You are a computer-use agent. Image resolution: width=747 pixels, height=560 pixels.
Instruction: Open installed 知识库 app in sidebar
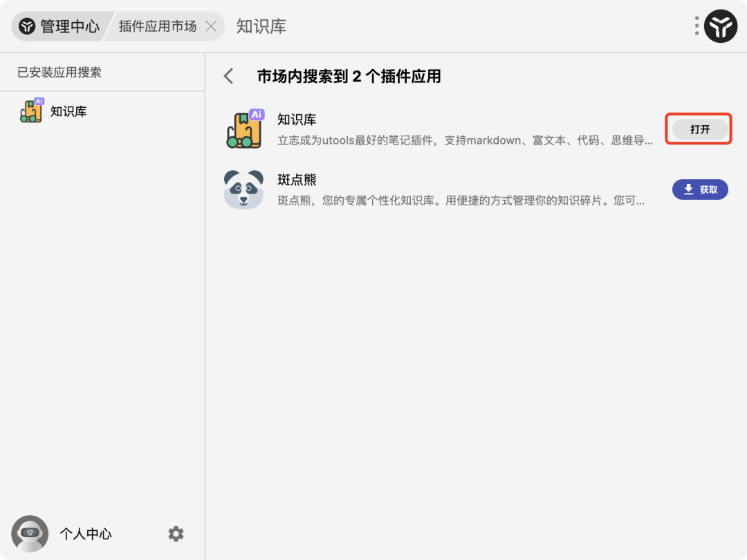[x=102, y=111]
